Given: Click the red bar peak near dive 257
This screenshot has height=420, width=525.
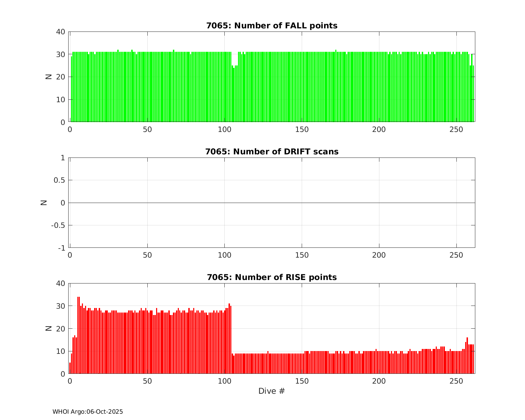Looking at the screenshot, I should tap(467, 355).
